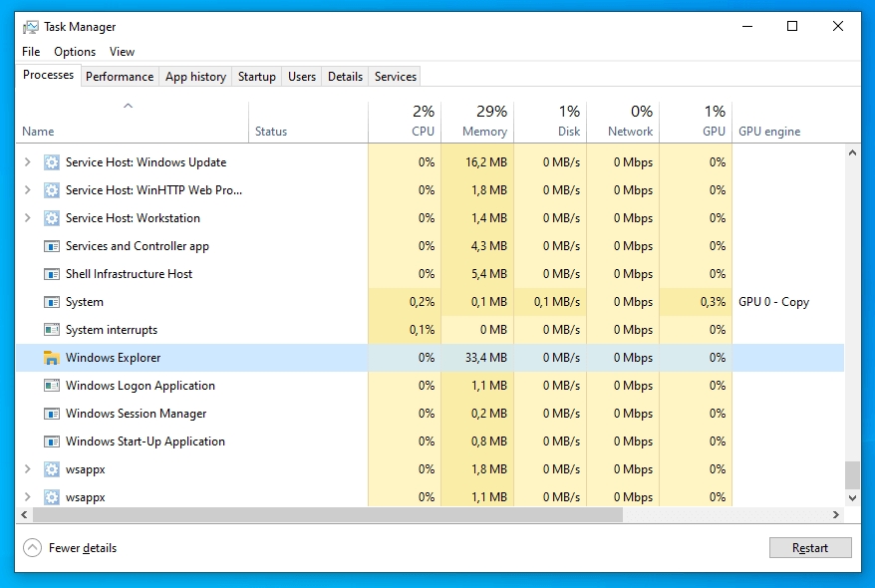Click the Service Host: WinHTTP Web Proxy gear icon
This screenshot has height=588, width=875.
point(52,190)
